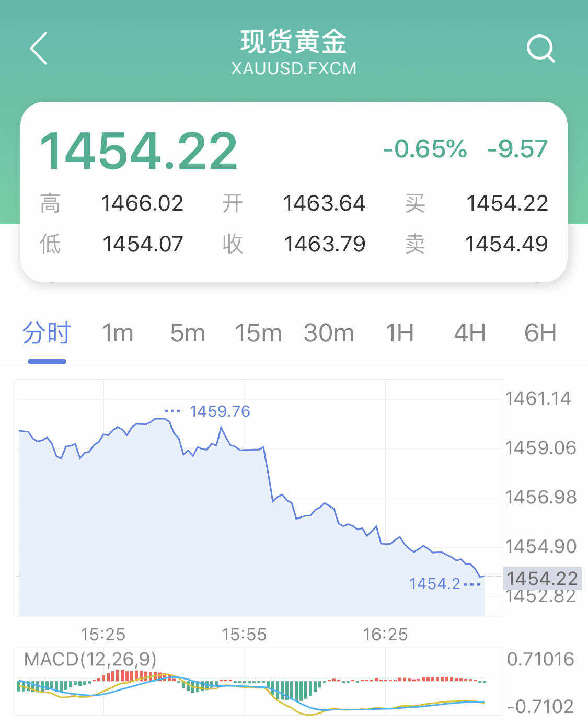The height and width of the screenshot is (725, 588).
Task: Tap the 买 buy price 1454.22
Action: tap(506, 203)
